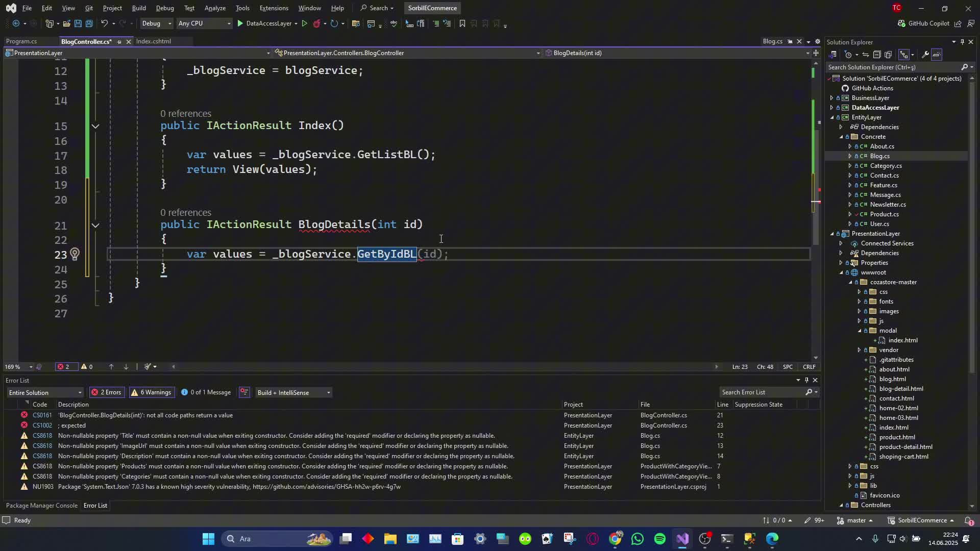The height and width of the screenshot is (551, 980).
Task: Click the next issue down arrow below the editor
Action: point(126,367)
